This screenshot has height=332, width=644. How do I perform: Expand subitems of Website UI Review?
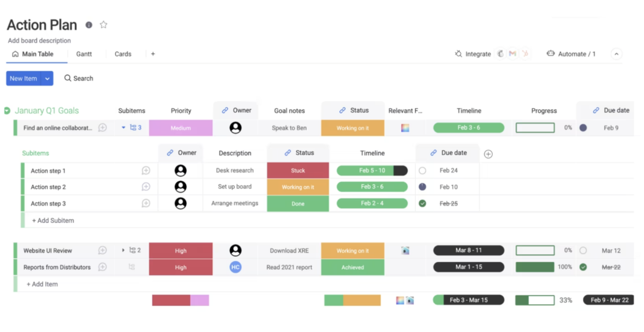[123, 250]
